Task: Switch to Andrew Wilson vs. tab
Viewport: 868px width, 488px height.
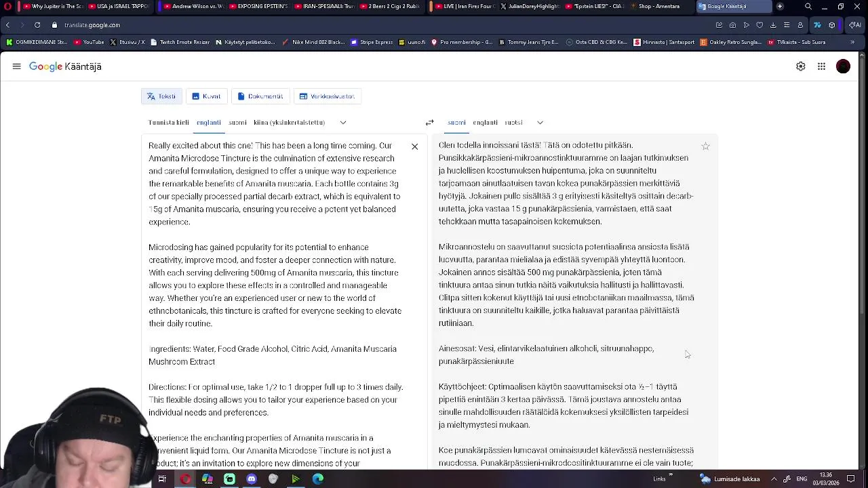Action: point(193,6)
